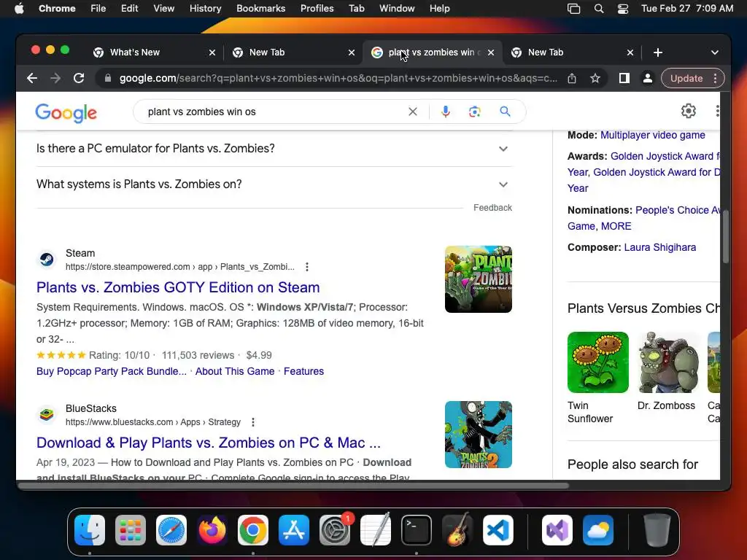This screenshot has width=747, height=560.
Task: Launch Firefox from the Dock
Action: 212,530
